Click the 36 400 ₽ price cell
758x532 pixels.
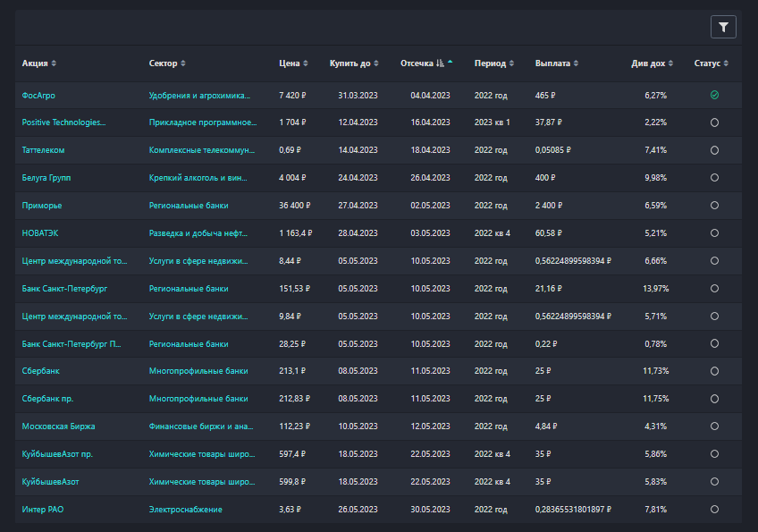click(x=294, y=206)
